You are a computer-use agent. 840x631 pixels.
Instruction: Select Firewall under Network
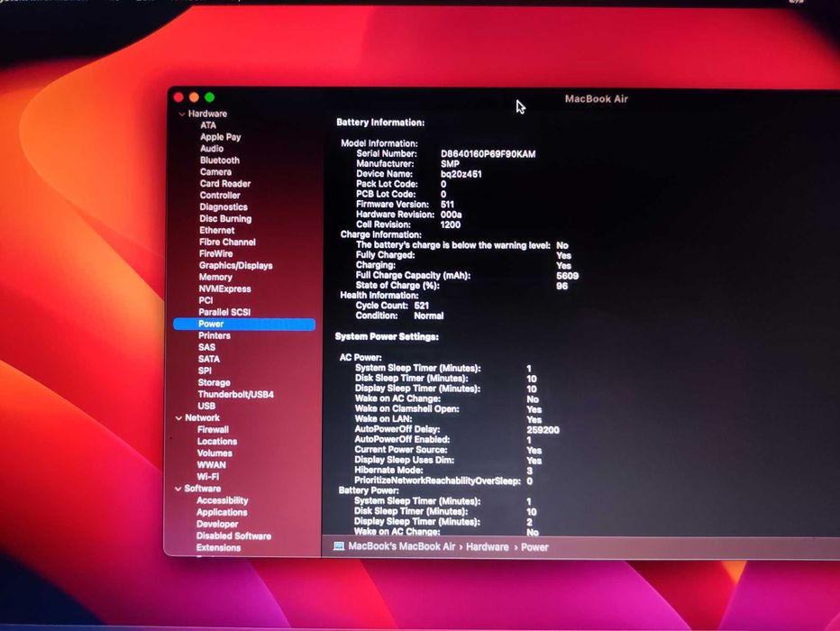[213, 430]
